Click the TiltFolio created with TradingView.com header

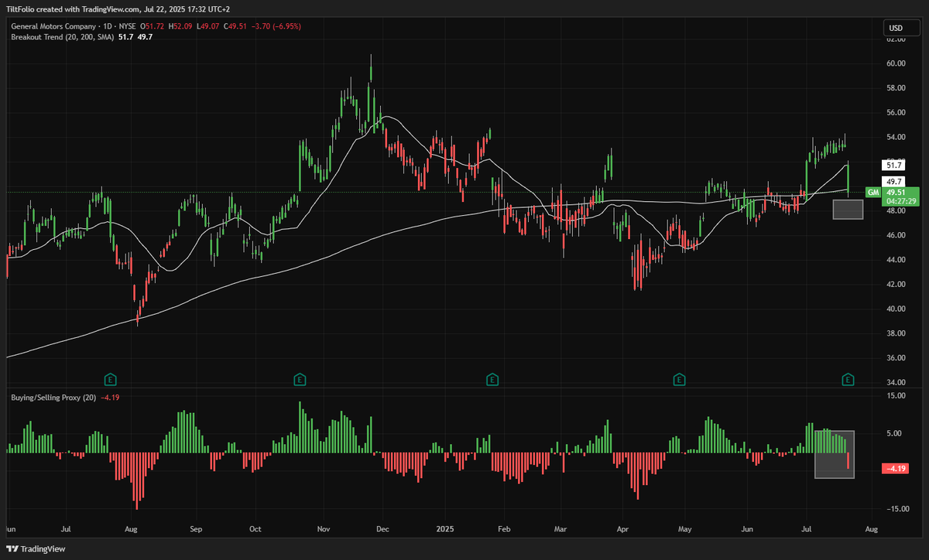pos(118,8)
